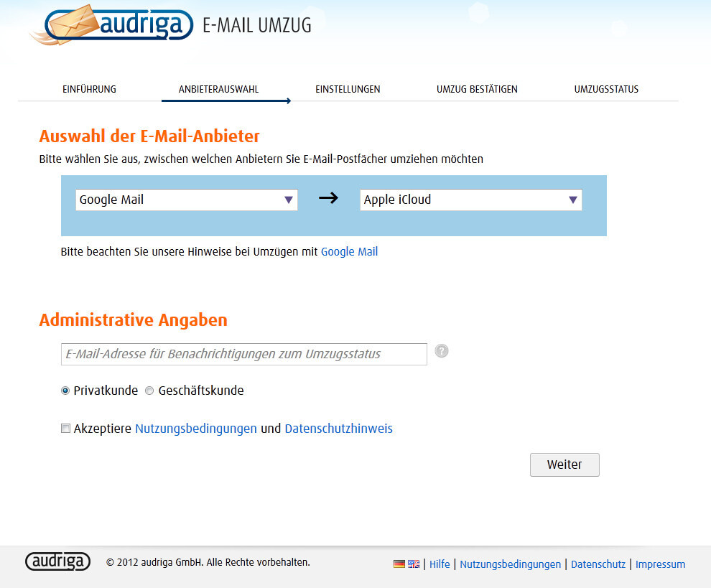Select the Geschäftskunde radio button
Image resolution: width=711 pixels, height=588 pixels.
tap(149, 390)
